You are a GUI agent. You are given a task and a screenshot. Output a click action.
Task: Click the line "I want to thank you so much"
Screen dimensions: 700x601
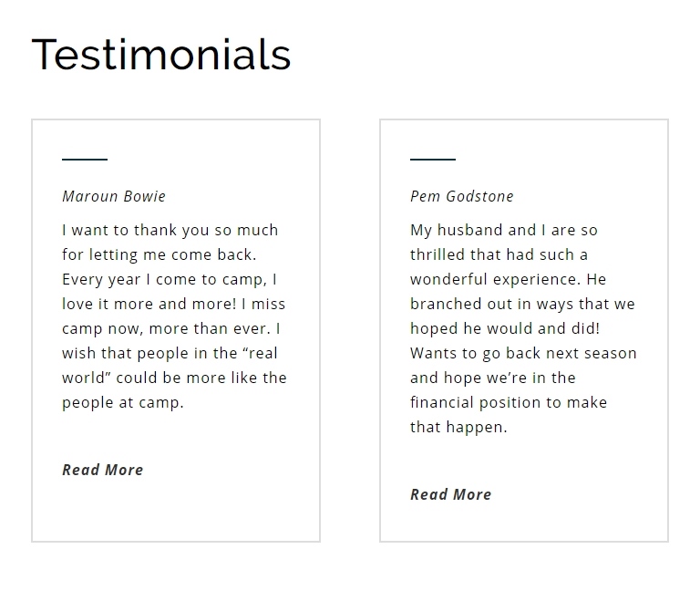click(170, 230)
